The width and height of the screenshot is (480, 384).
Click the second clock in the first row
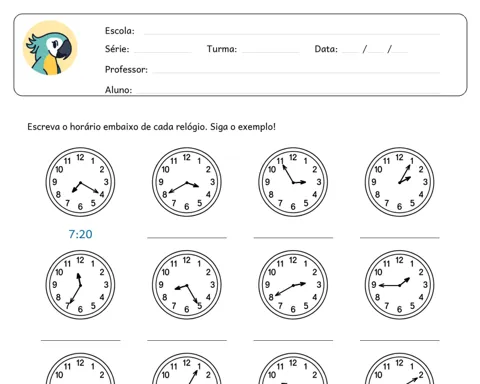(x=187, y=182)
